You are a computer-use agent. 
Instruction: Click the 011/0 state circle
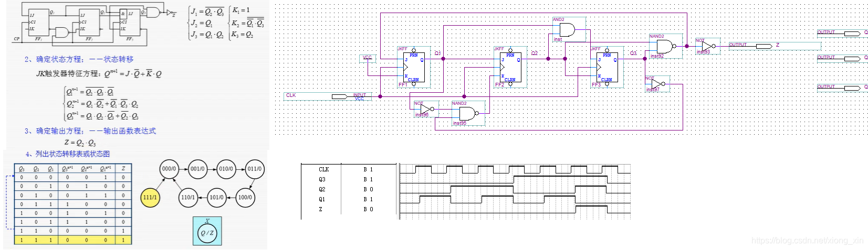[255, 169]
